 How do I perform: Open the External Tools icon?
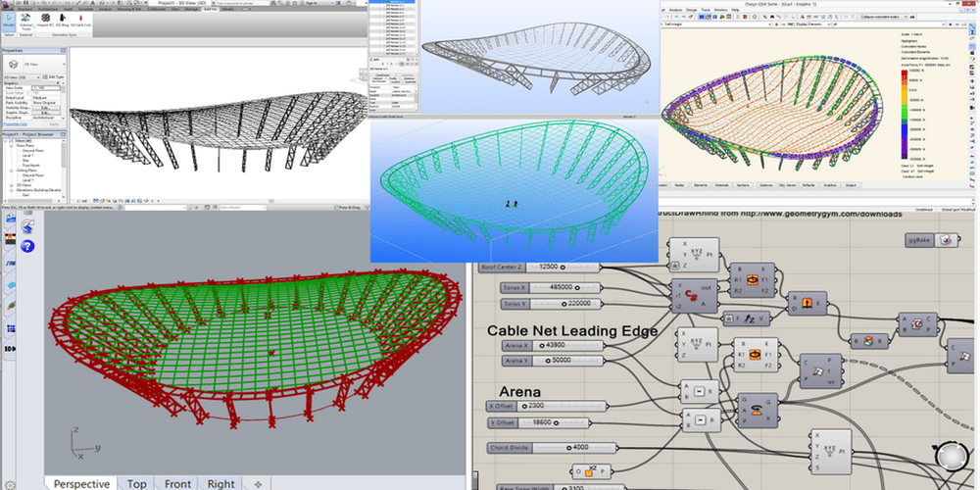pyautogui.click(x=27, y=21)
